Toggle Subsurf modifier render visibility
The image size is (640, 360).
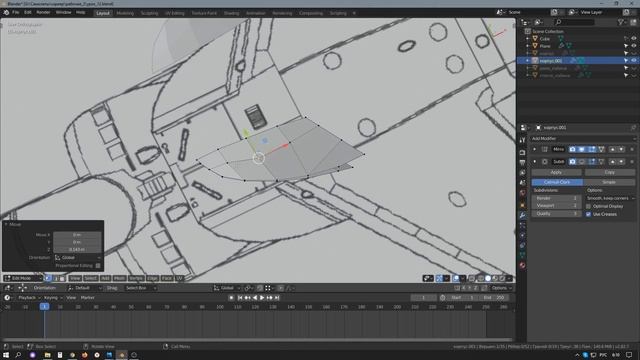tap(572, 162)
